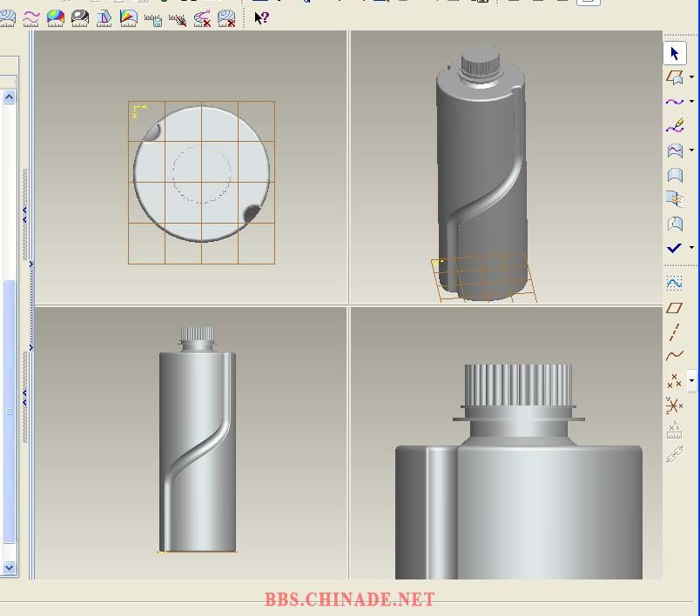Image resolution: width=700 pixels, height=616 pixels.
Task: Click the datum axis dashed line tool
Action: pyautogui.click(x=675, y=332)
